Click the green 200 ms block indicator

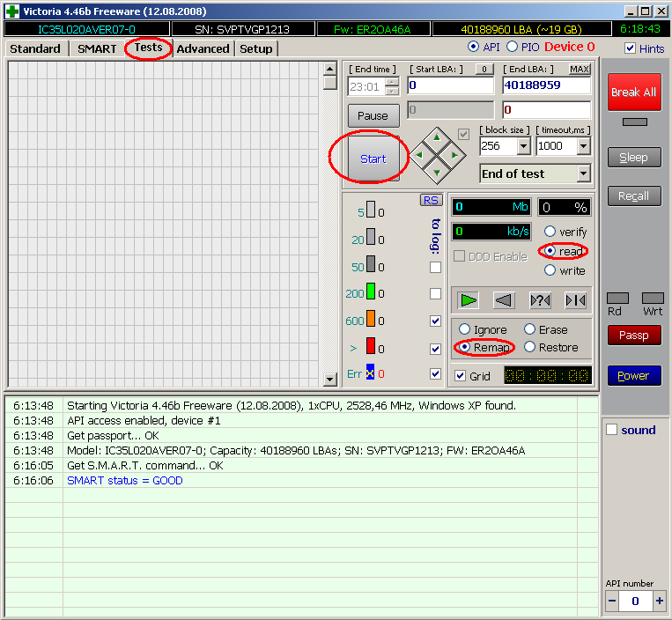[371, 291]
